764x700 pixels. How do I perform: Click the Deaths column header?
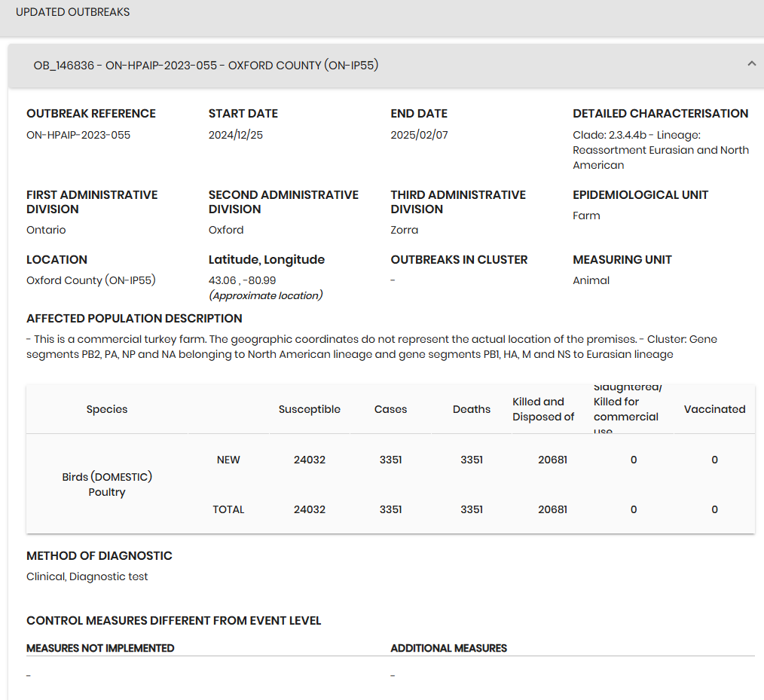tap(471, 409)
